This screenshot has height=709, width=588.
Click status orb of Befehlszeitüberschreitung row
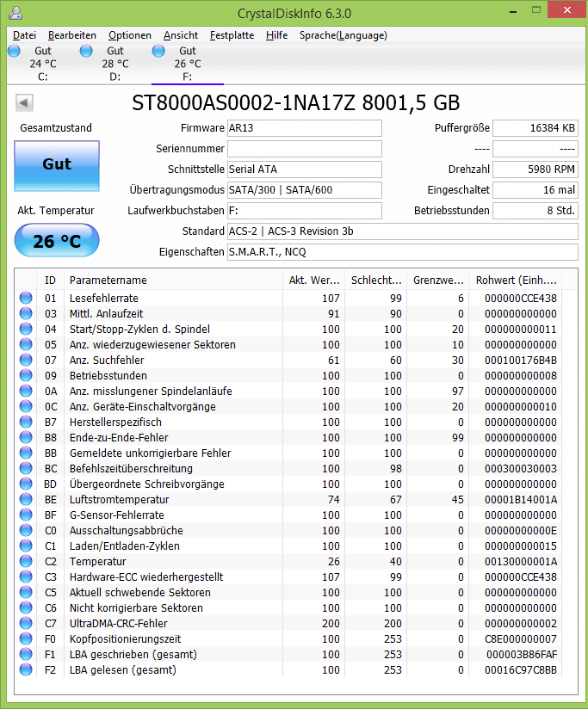[x=26, y=468]
